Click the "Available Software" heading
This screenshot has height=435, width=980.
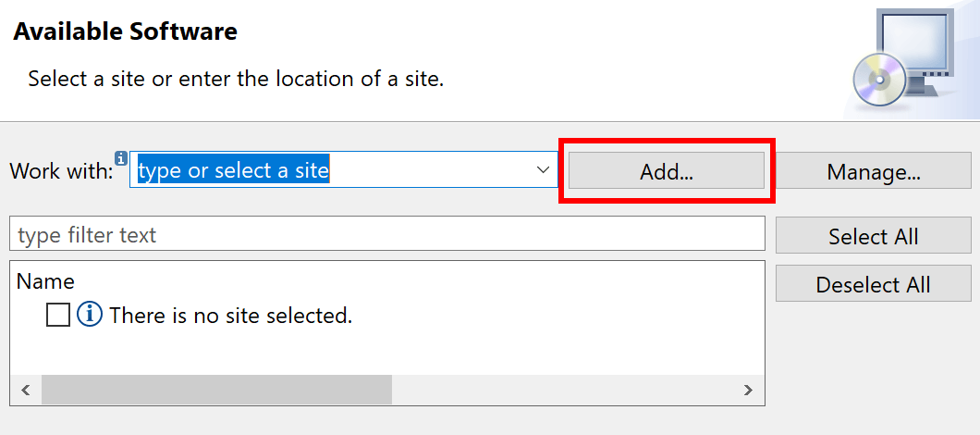[125, 31]
